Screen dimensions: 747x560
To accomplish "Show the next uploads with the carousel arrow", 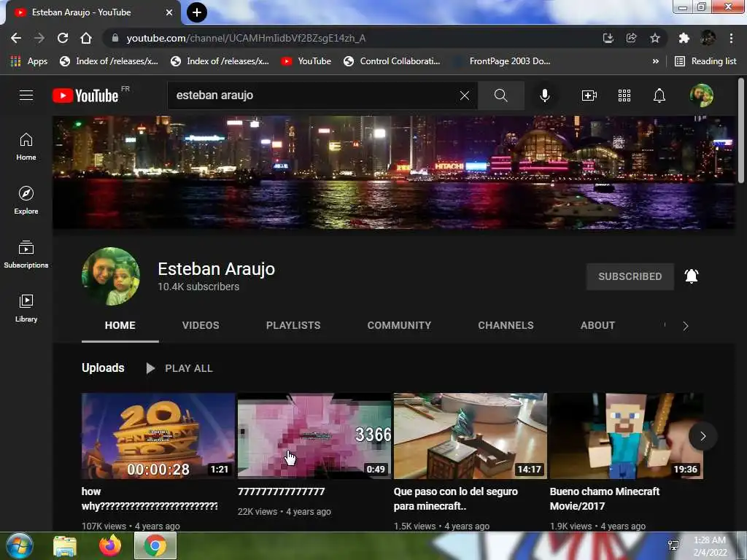I will click(703, 436).
